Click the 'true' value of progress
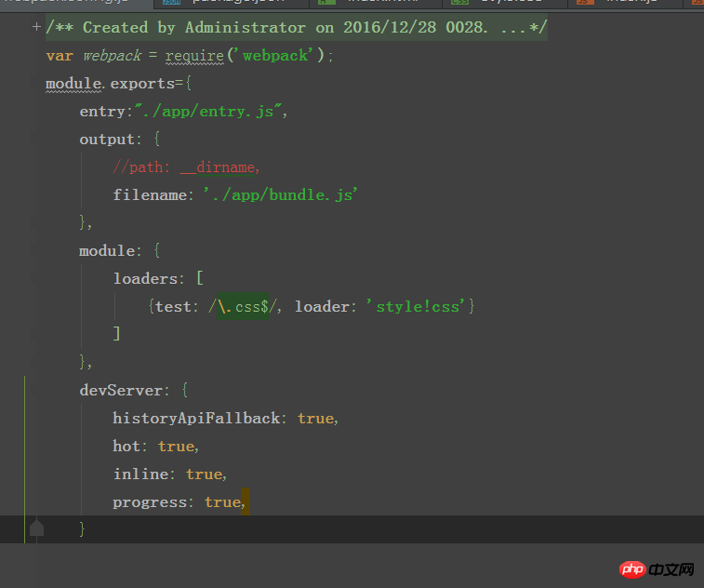 (x=222, y=502)
